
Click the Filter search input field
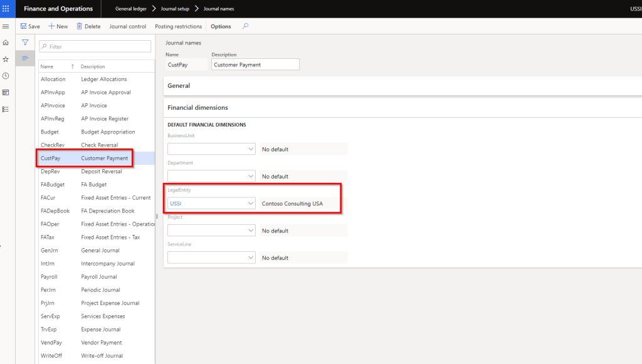(x=98, y=46)
